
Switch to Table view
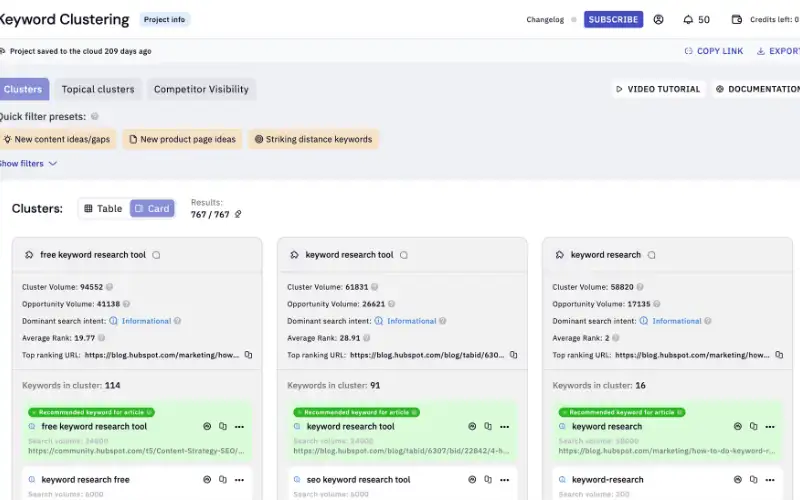pos(104,209)
